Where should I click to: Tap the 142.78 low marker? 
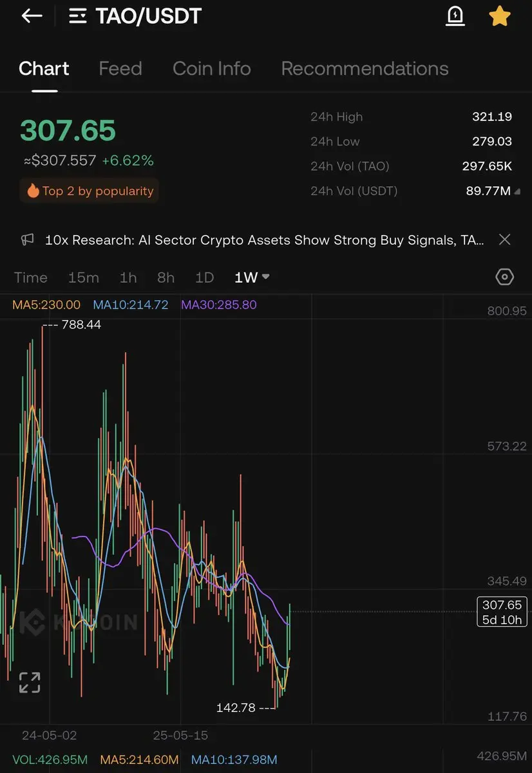tap(236, 707)
